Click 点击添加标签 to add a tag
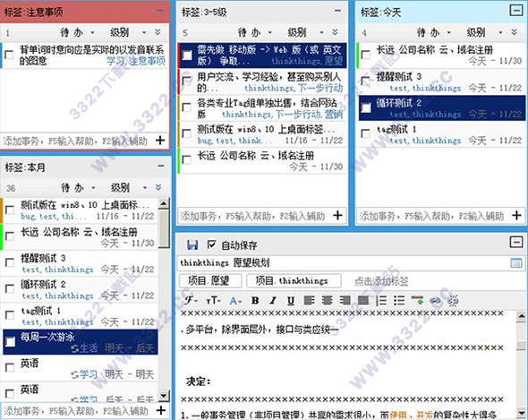 click(x=381, y=281)
